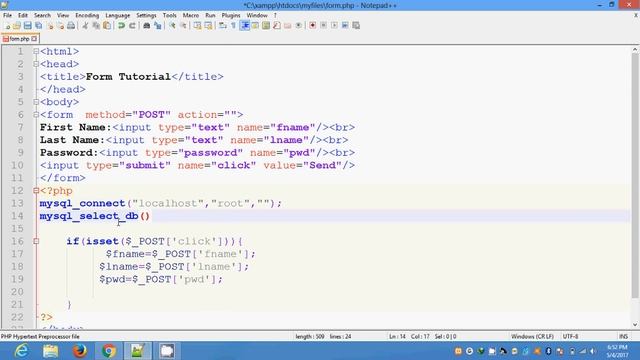
Task: Click the Save All toolbar icon
Action: pyautogui.click(x=38, y=26)
